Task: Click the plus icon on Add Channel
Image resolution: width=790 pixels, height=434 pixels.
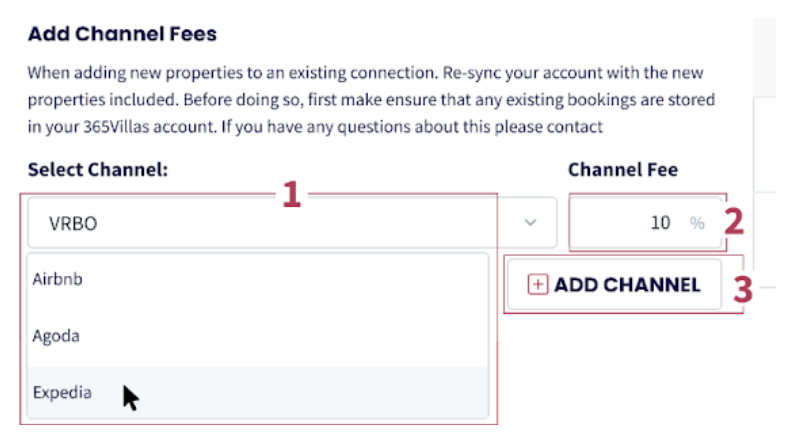Action: point(538,285)
